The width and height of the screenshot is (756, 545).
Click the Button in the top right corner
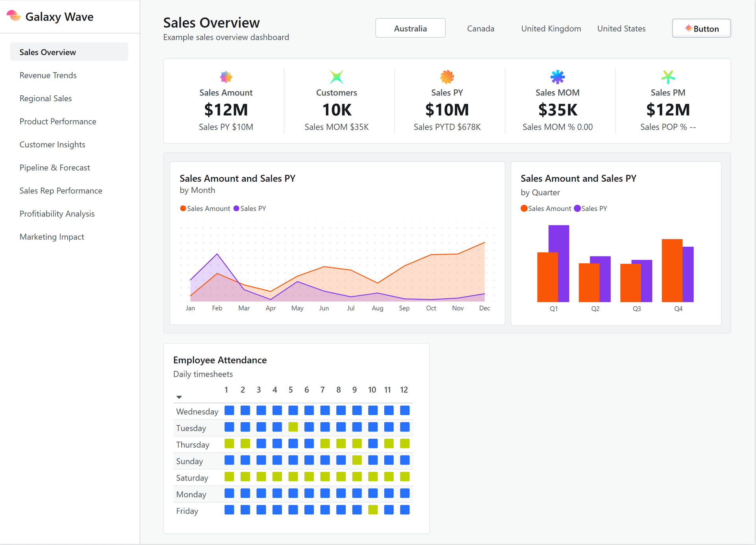[701, 28]
